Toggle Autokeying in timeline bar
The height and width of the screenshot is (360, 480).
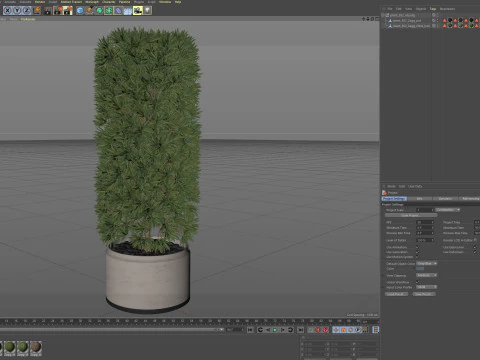tap(326, 330)
